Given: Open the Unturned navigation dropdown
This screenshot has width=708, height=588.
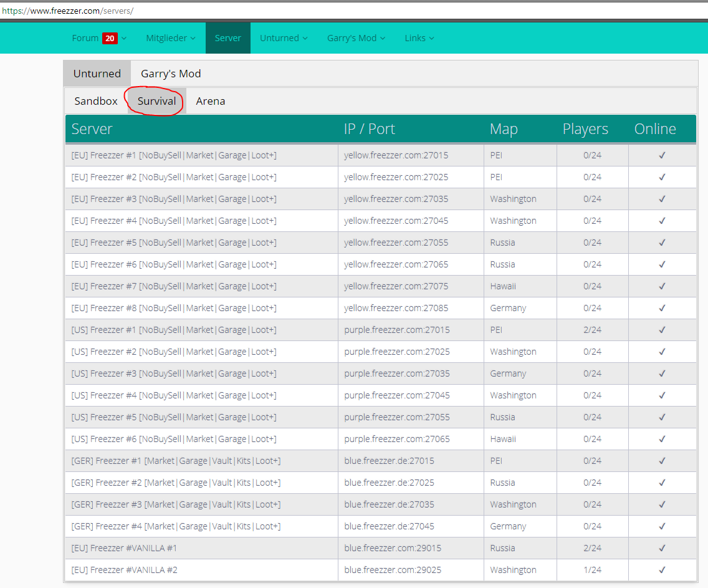Looking at the screenshot, I should (x=284, y=38).
